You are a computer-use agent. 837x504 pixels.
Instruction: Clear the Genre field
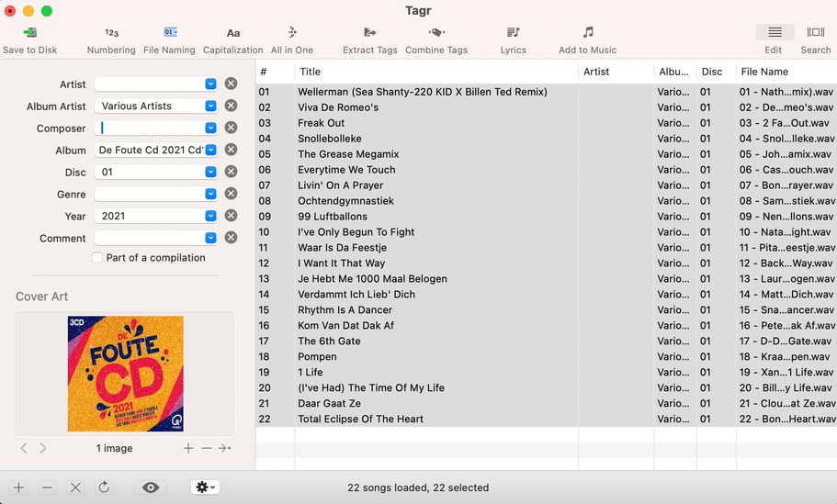[x=231, y=194]
